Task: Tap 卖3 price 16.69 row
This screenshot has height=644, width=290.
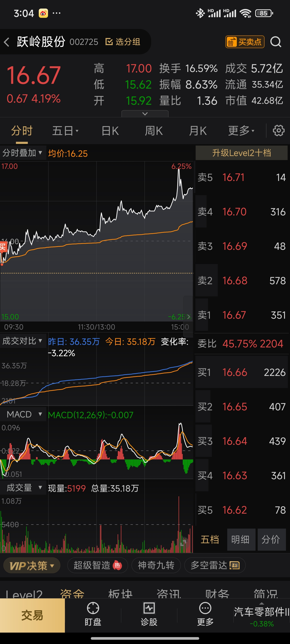Action: (242, 246)
